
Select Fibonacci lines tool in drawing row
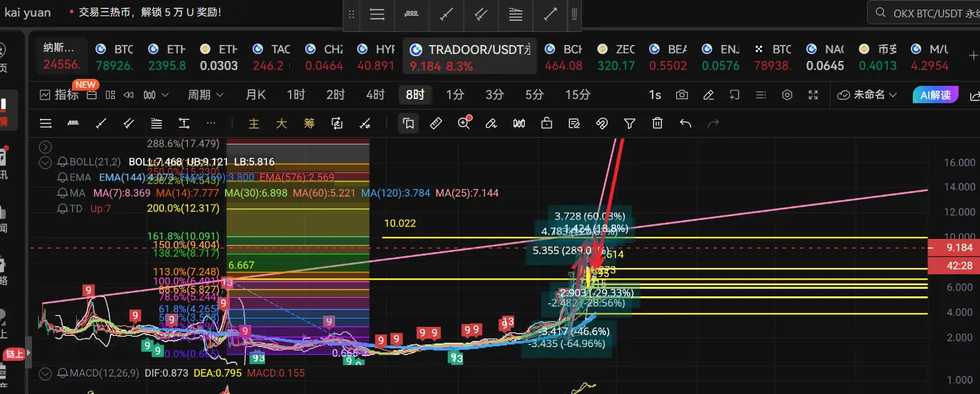click(156, 123)
